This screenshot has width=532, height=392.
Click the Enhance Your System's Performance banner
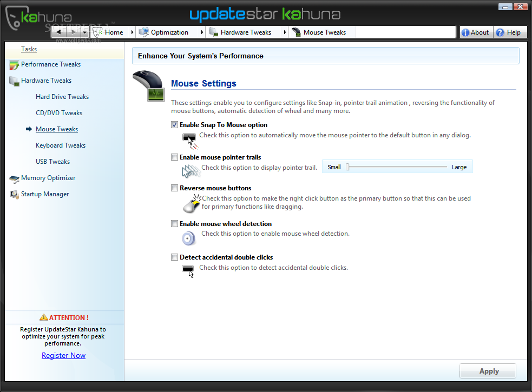coord(326,56)
